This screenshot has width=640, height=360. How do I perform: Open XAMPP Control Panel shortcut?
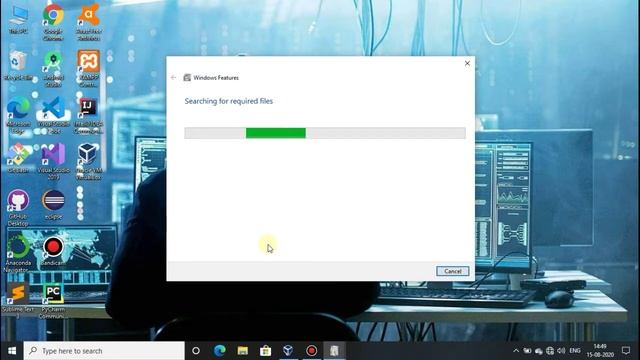tap(89, 69)
